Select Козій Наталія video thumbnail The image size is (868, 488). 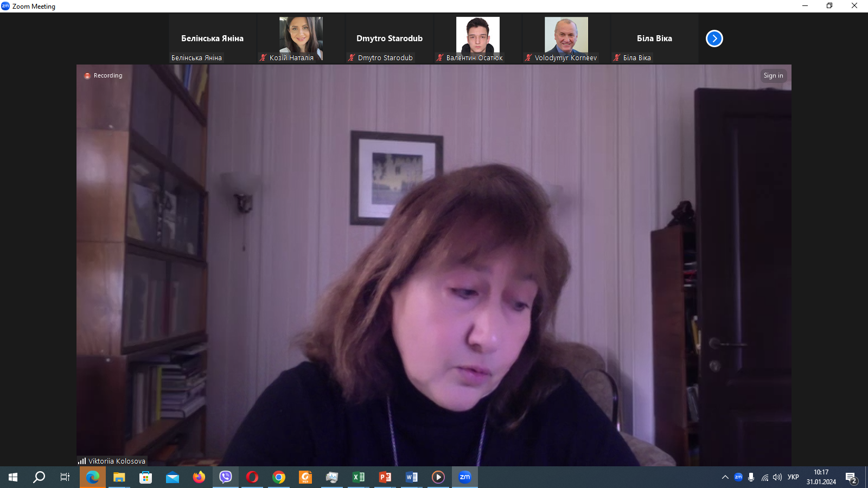click(301, 38)
